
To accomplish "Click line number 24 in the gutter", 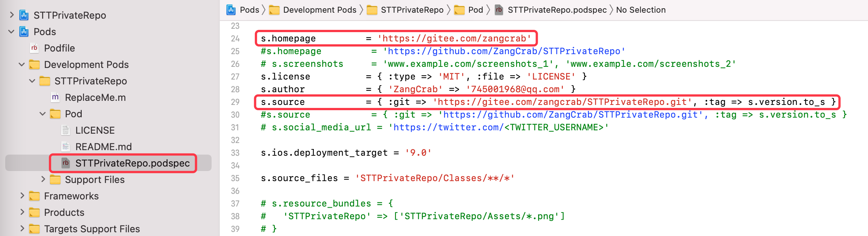I will point(235,38).
